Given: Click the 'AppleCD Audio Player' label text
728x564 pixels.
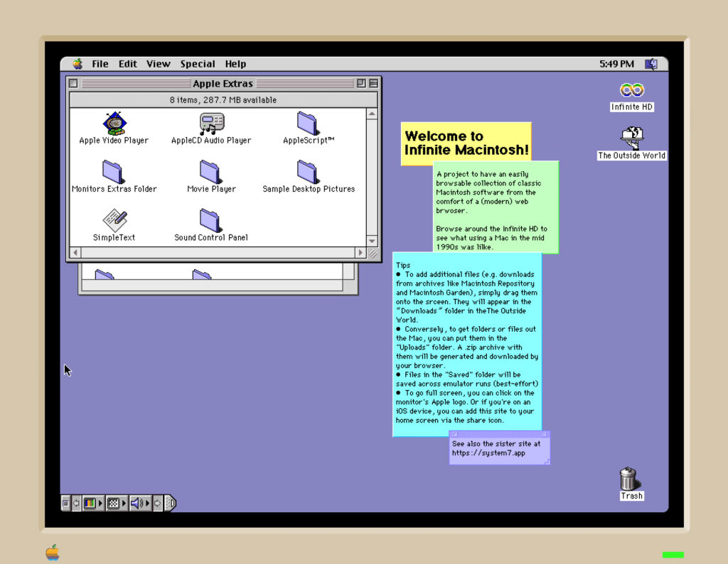Looking at the screenshot, I should click(x=211, y=141).
